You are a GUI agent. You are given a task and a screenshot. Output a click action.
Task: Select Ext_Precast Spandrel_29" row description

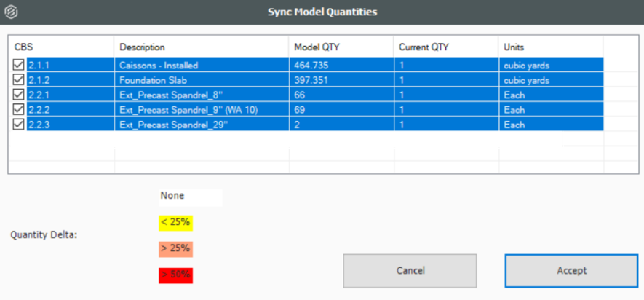pyautogui.click(x=166, y=125)
